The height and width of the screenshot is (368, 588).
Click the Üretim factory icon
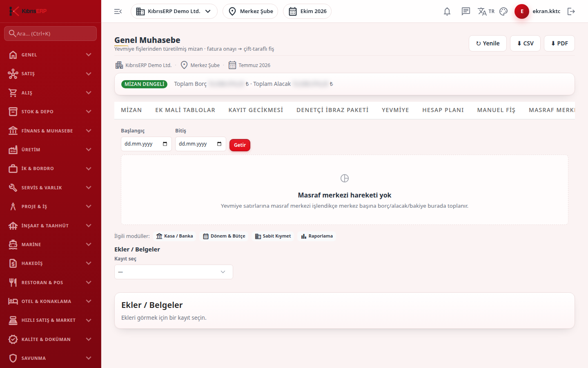13,150
